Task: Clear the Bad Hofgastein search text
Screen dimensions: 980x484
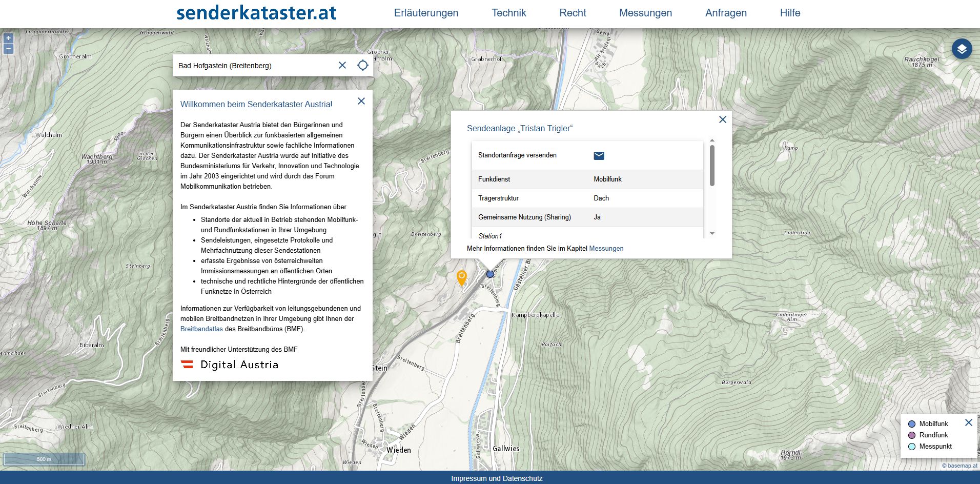Action: pos(342,65)
